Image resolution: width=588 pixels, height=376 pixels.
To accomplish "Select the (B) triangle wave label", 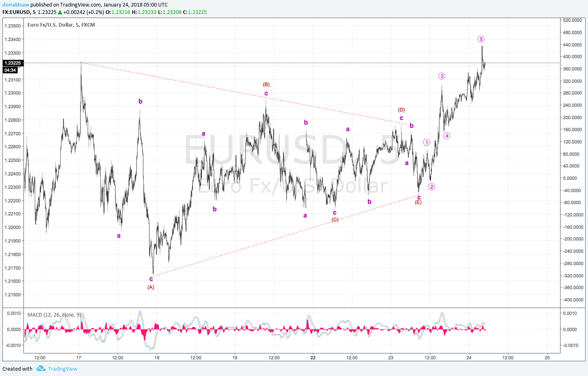I will click(x=266, y=85).
